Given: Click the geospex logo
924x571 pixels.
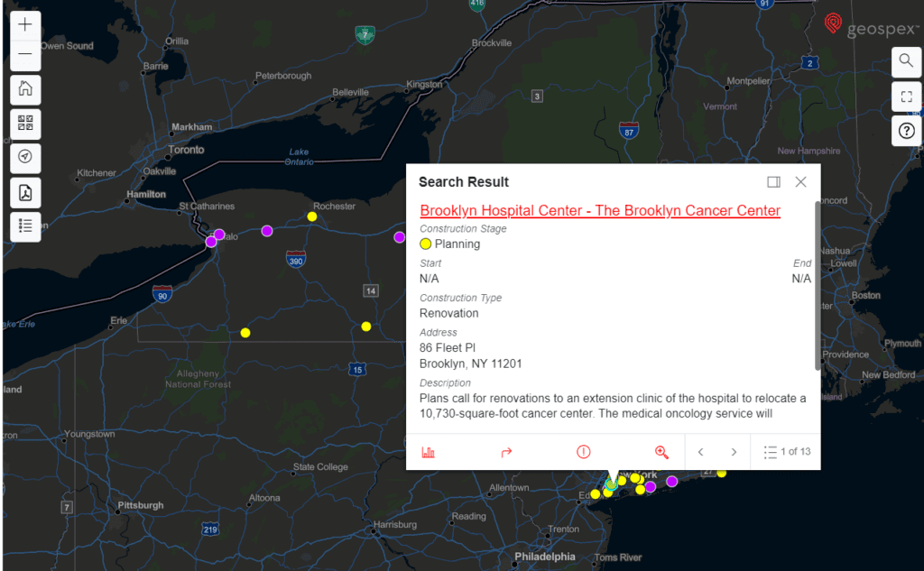Looking at the screenshot, I should point(871,25).
